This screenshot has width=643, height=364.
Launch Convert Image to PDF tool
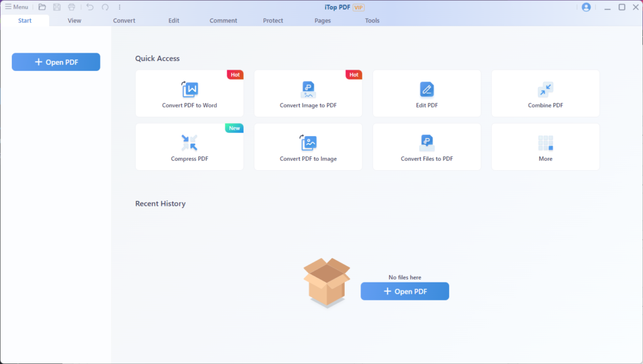pos(308,94)
